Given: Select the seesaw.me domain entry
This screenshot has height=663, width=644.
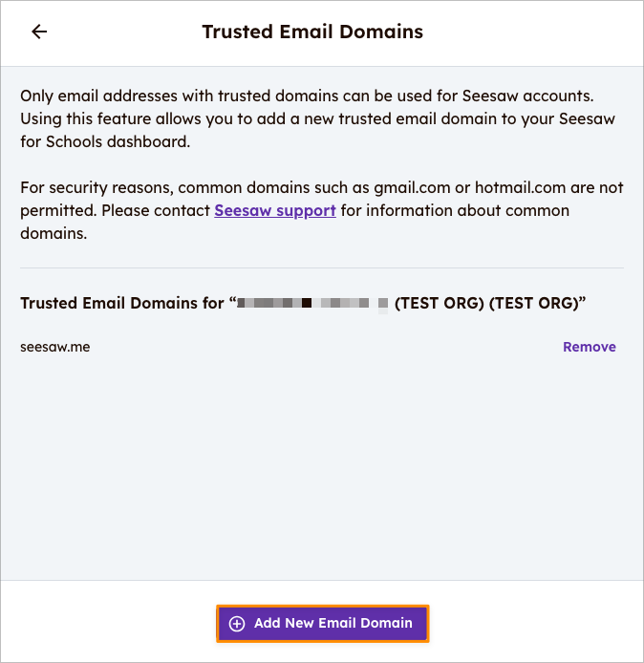Looking at the screenshot, I should (55, 347).
